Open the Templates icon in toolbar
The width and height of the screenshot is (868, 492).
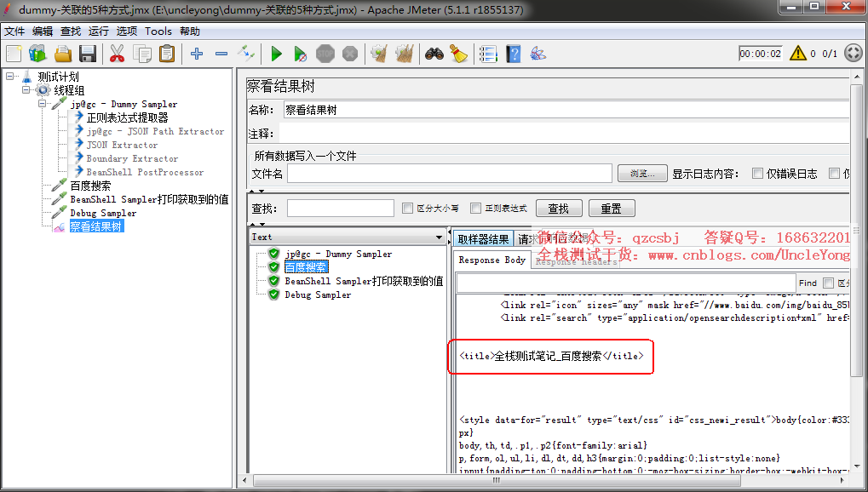tap(37, 54)
